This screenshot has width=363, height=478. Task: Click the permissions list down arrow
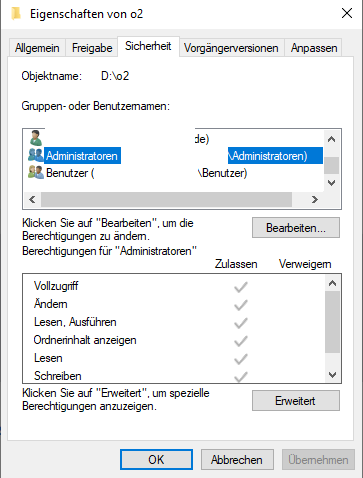[332, 375]
